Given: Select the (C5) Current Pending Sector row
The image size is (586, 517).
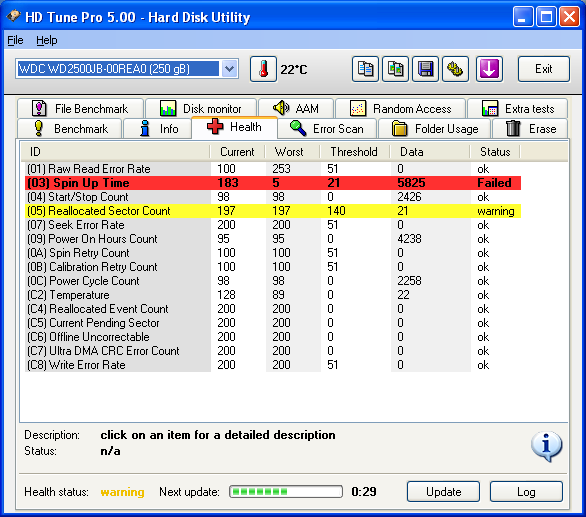Looking at the screenshot, I should (273, 323).
